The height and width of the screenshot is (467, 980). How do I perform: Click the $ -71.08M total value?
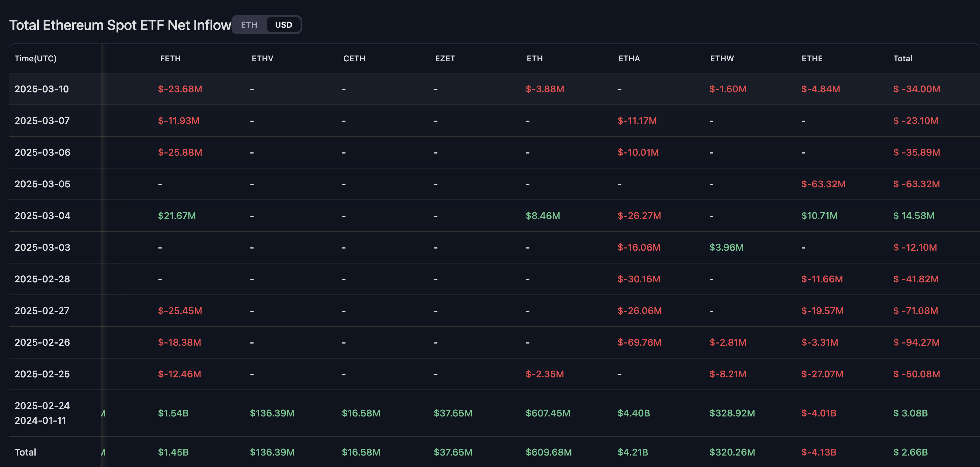pyautogui.click(x=916, y=311)
